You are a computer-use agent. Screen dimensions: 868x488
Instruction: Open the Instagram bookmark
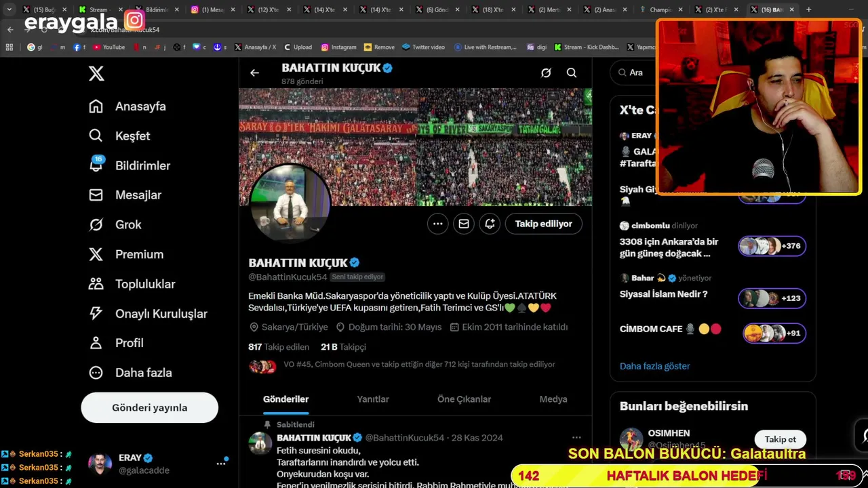point(338,47)
